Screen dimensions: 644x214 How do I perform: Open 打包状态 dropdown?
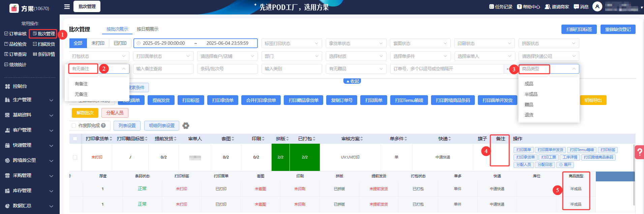coord(99,56)
